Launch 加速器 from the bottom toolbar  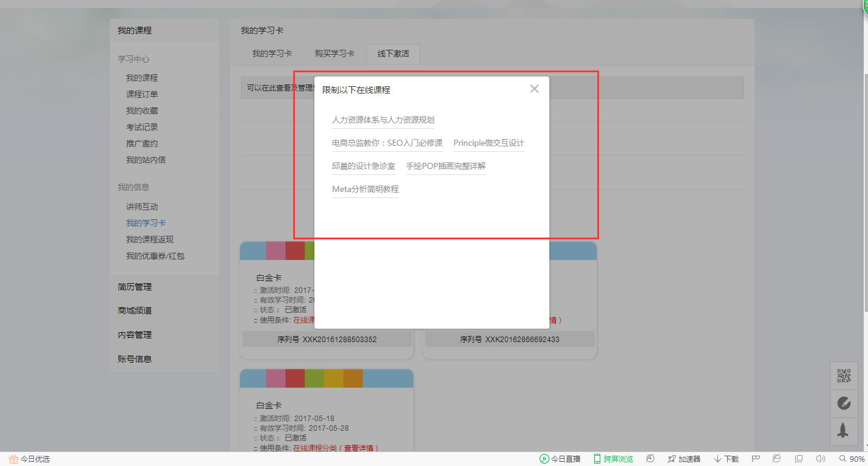coord(683,459)
